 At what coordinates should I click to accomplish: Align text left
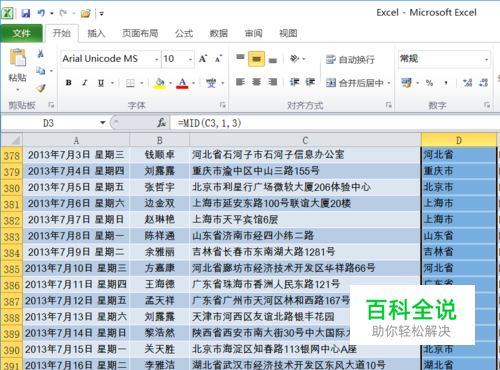click(240, 82)
